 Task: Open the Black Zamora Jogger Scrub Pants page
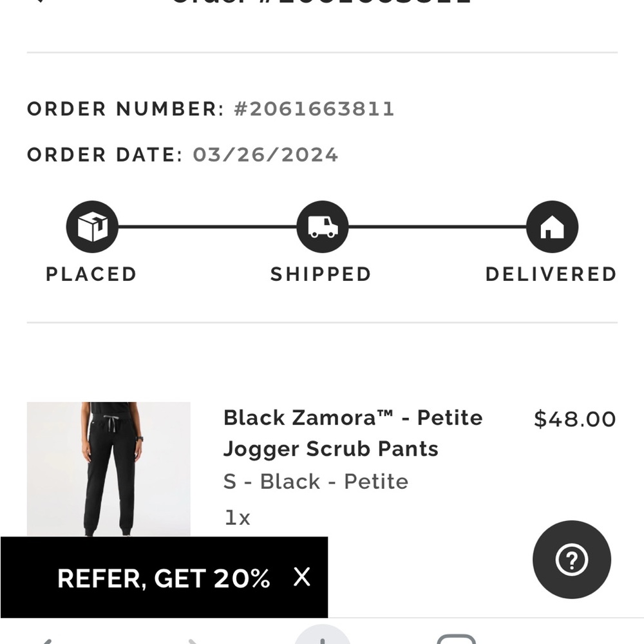(352, 433)
